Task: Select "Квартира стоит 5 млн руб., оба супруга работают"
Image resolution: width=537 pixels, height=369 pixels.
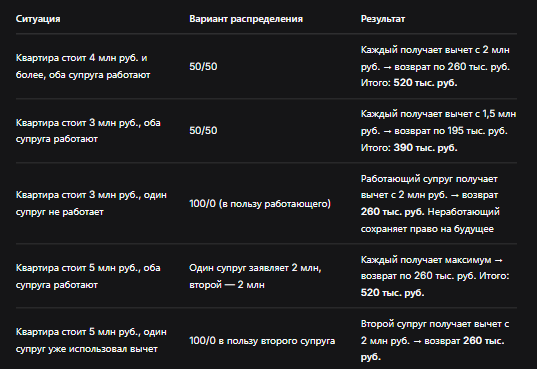Action: [x=88, y=276]
